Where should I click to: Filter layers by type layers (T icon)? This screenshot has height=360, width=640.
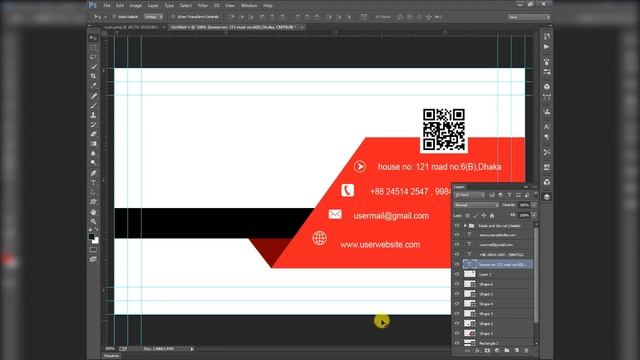point(509,195)
